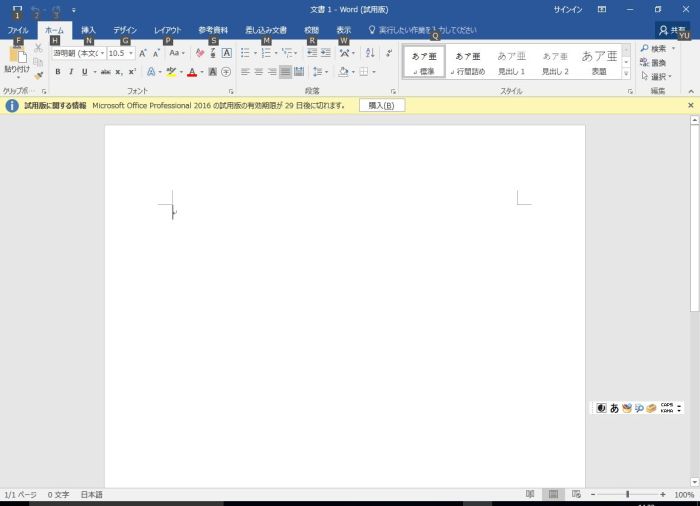Apply strikethrough with the abc icon
This screenshot has height=506, width=700.
(x=105, y=72)
